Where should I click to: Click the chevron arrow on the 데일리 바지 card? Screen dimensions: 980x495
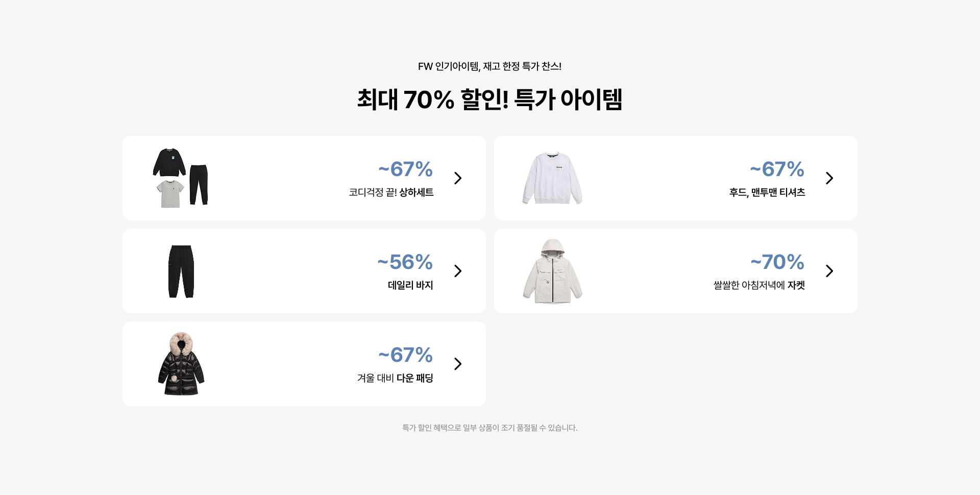[x=458, y=271]
